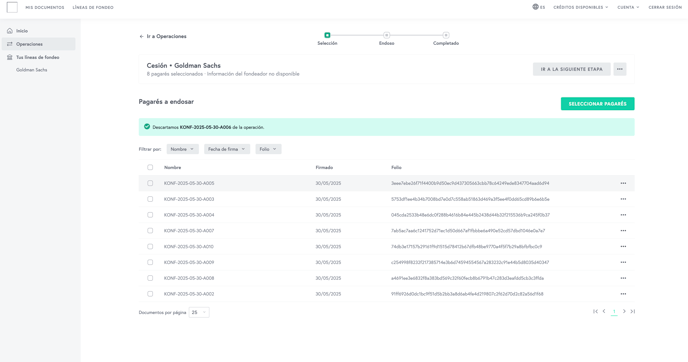This screenshot has width=688, height=362.
Task: Check the box for KONF-2025-05-30-A002
Action: pyautogui.click(x=150, y=294)
